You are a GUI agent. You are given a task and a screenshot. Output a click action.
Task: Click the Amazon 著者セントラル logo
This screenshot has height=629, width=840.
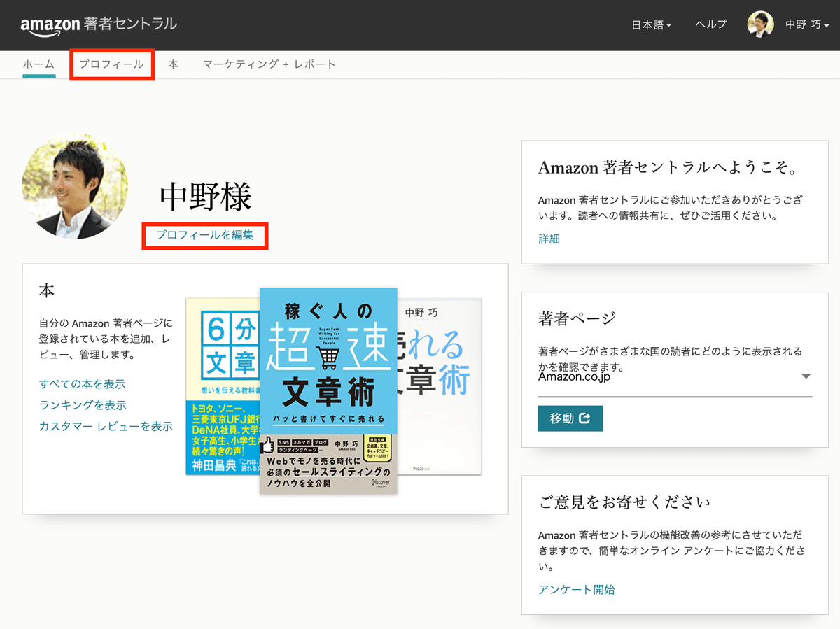[x=99, y=25]
